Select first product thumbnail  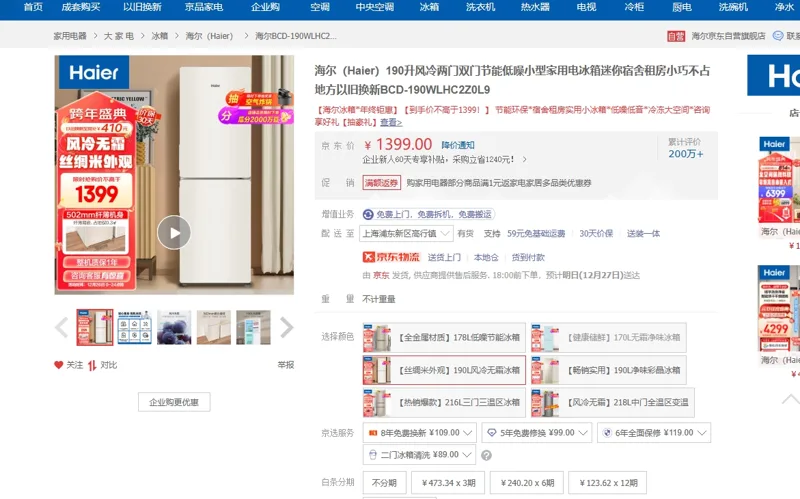95,327
